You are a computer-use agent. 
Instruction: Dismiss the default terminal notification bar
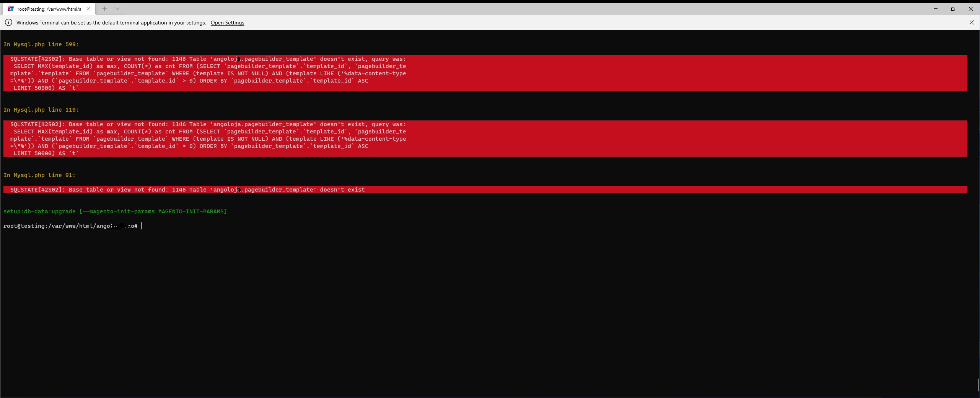(972, 23)
